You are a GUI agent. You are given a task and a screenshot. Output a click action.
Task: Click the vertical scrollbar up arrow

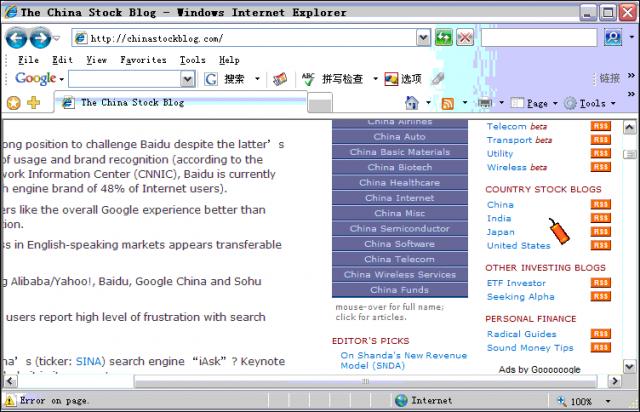(629, 127)
